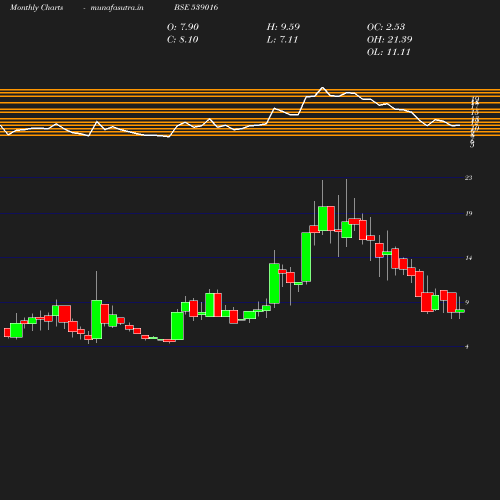Click the 'Monthly Charts' title text
Image resolution: width=500 pixels, height=500 pixels.
click(36, 8)
